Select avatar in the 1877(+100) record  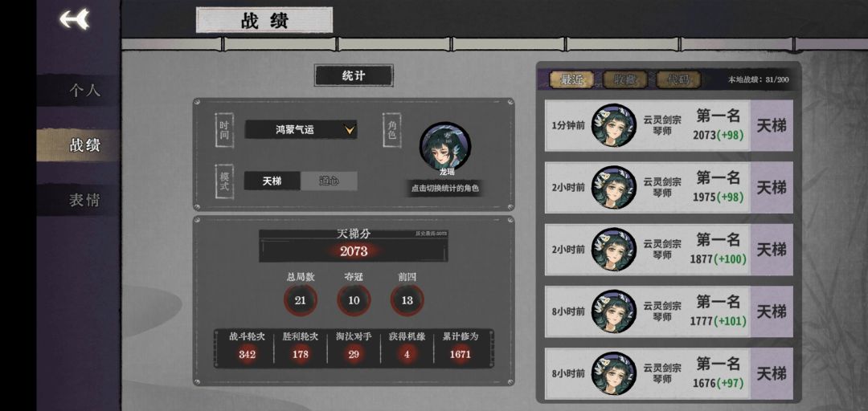click(613, 250)
